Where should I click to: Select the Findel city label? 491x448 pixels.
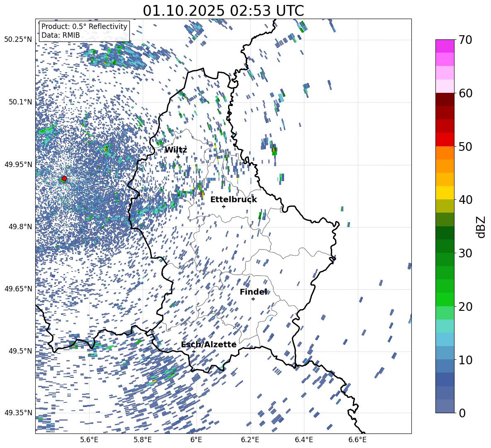pos(253,292)
